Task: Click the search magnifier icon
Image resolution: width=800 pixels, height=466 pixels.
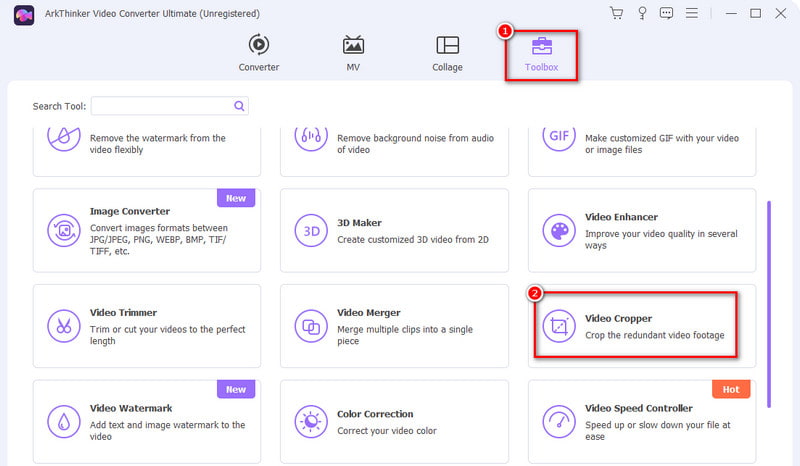Action: point(239,106)
